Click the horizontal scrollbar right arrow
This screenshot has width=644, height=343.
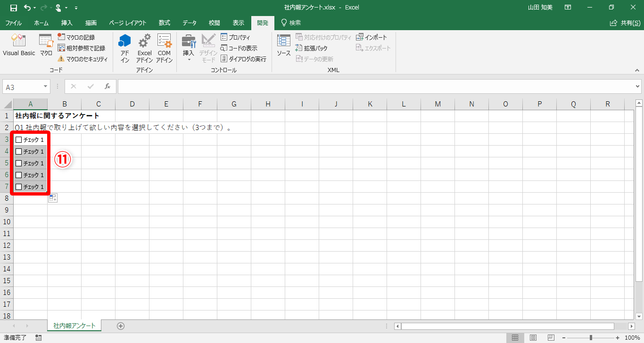[x=632, y=326]
